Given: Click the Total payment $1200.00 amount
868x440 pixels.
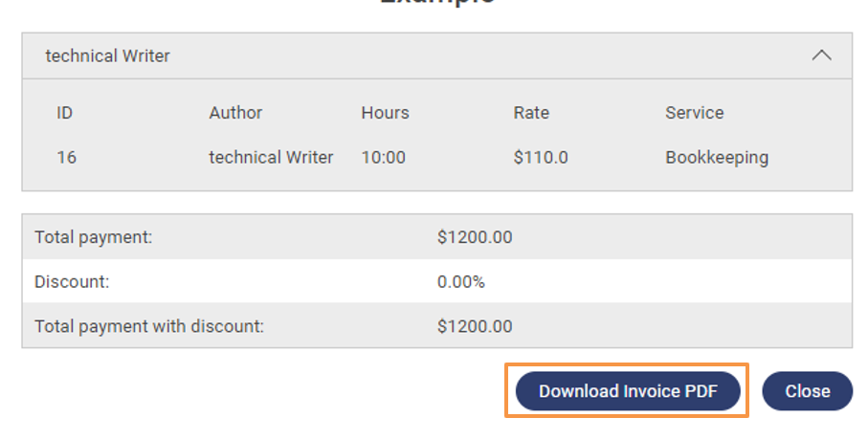Looking at the screenshot, I should 475,237.
